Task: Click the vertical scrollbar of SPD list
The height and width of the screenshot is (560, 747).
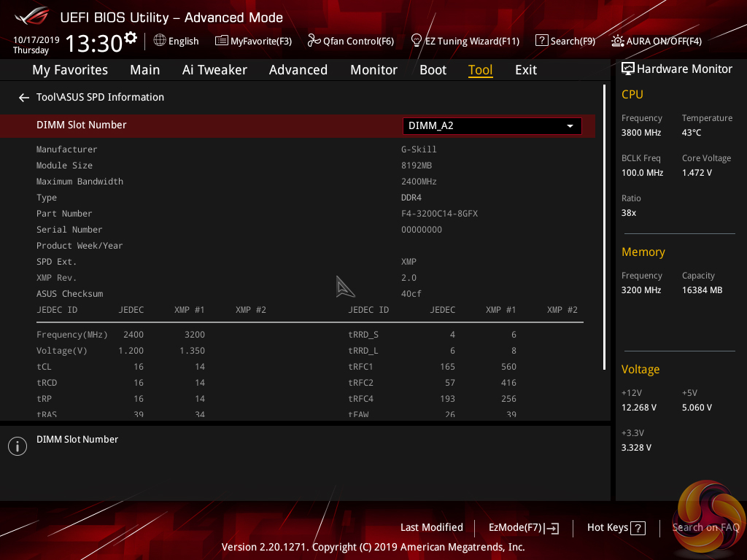Action: click(x=604, y=227)
